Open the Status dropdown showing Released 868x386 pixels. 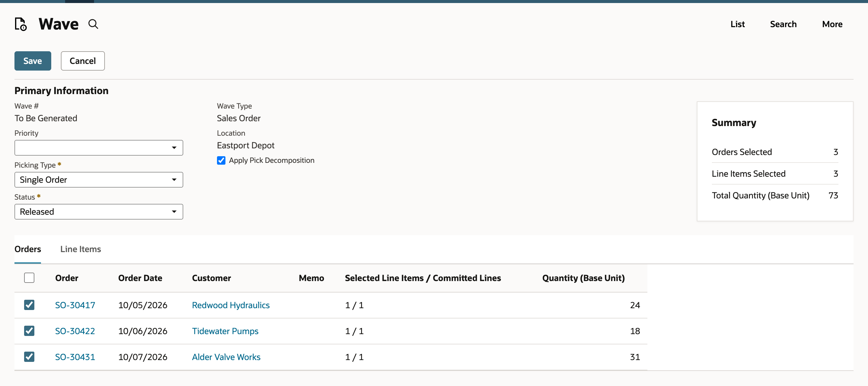99,212
